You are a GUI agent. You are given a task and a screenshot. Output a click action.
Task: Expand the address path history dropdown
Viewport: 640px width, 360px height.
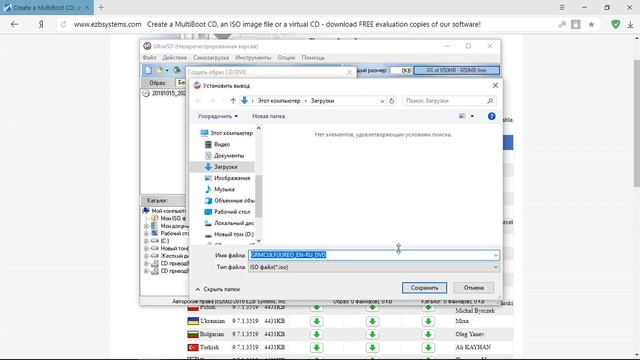[382, 101]
